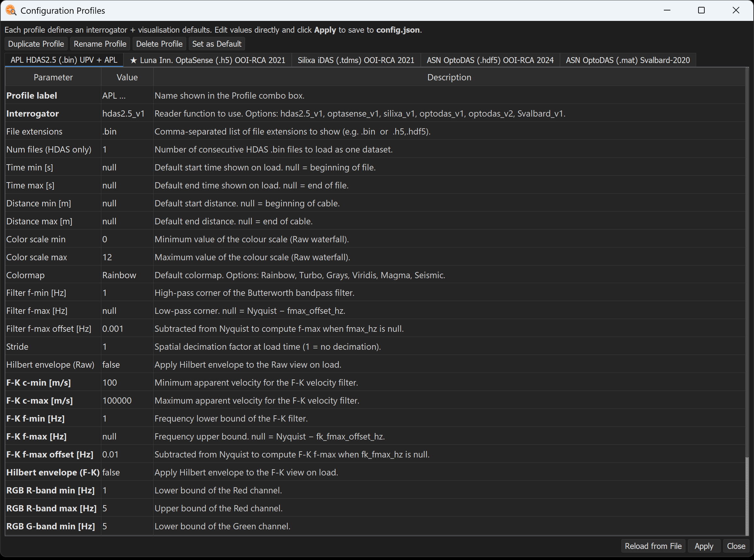The width and height of the screenshot is (754, 560).
Task: Edit Distance min [m] null value
Action: coord(127,203)
